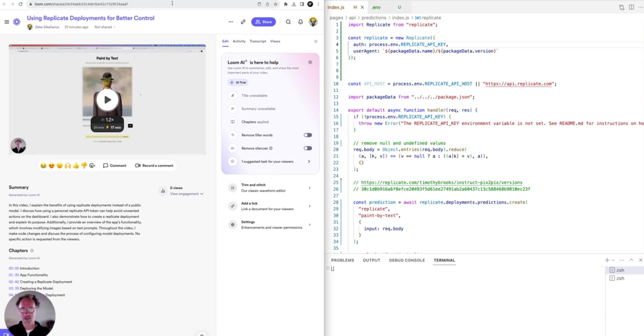Switch to the Activity tab
This screenshot has height=336, width=644.
[239, 41]
